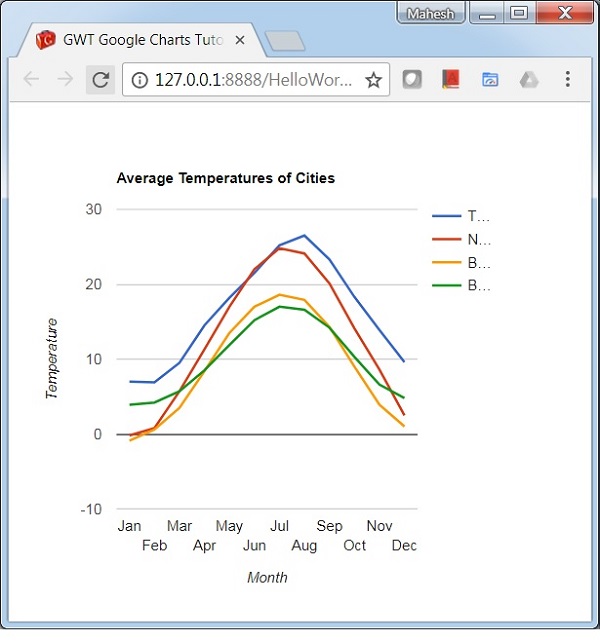
Task: Select the orange legend entry
Action: [x=460, y=263]
